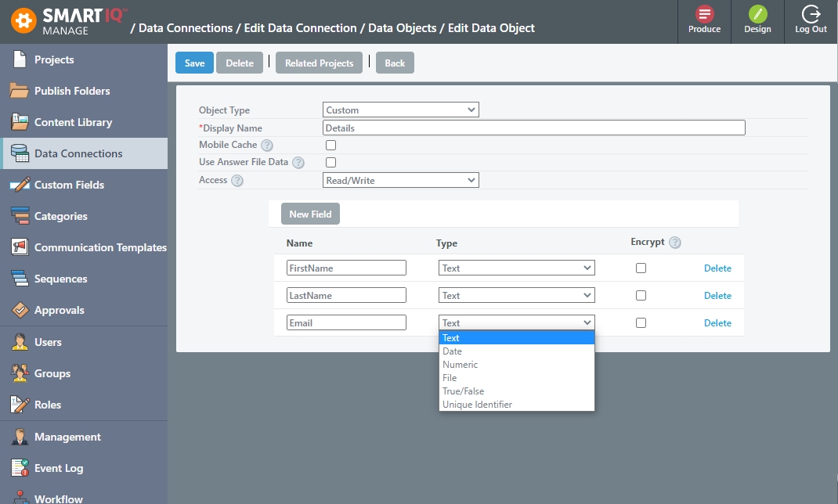Delete the Email field row
Screen dimensions: 838x504
(x=717, y=323)
